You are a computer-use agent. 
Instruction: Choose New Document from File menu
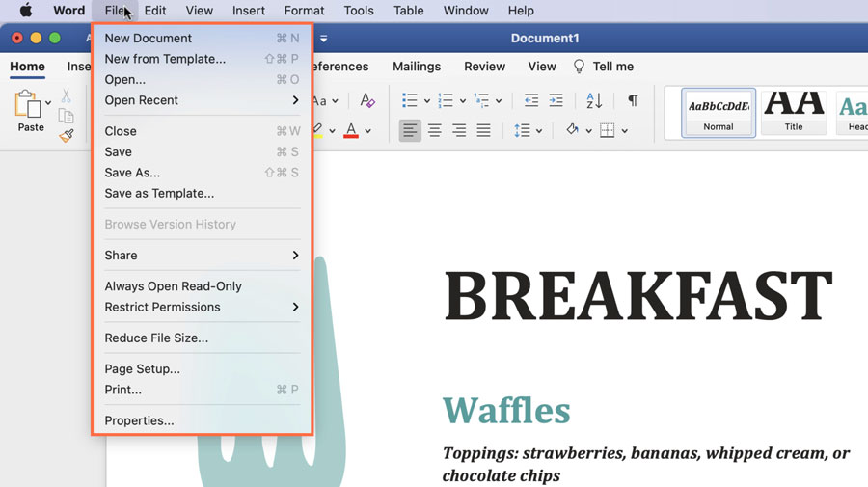click(x=203, y=39)
